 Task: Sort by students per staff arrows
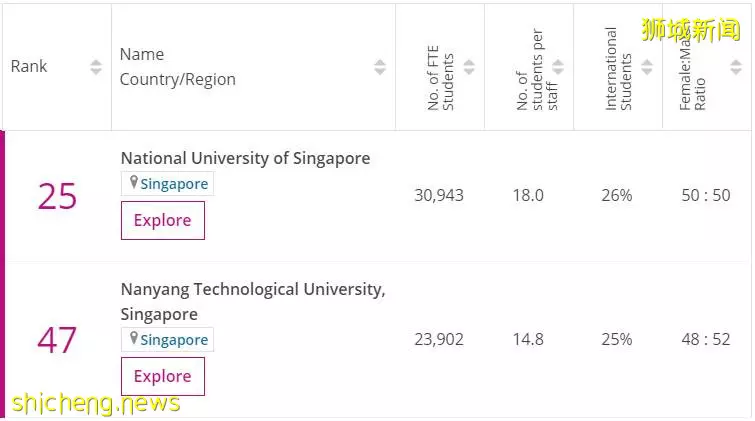(x=558, y=67)
